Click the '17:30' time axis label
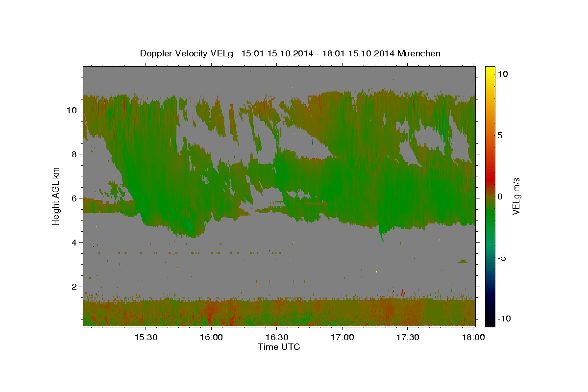This screenshot has width=588, height=392. click(408, 338)
